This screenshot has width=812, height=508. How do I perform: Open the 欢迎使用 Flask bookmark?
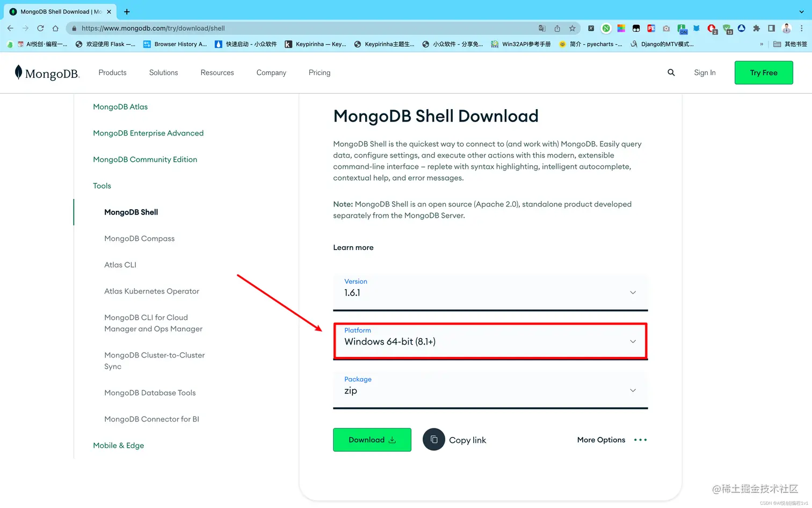pyautogui.click(x=105, y=44)
